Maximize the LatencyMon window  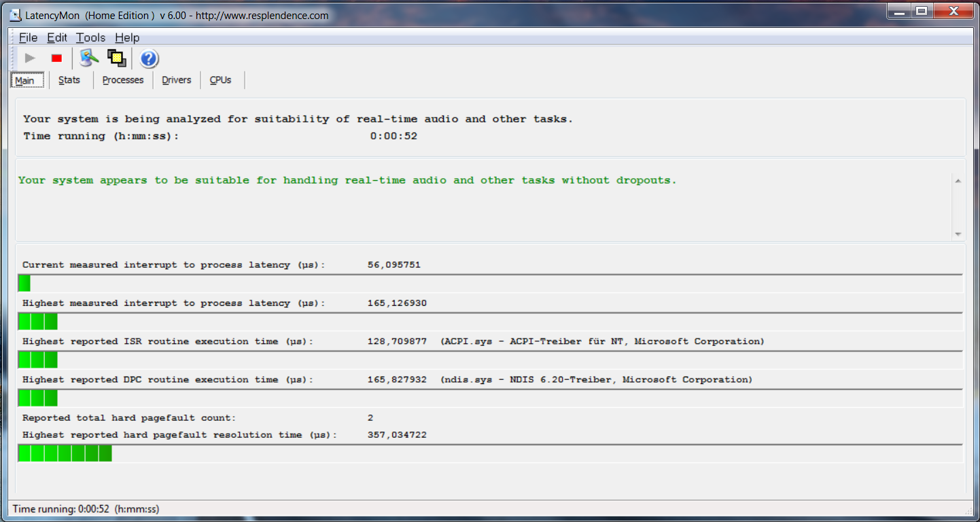click(x=921, y=11)
